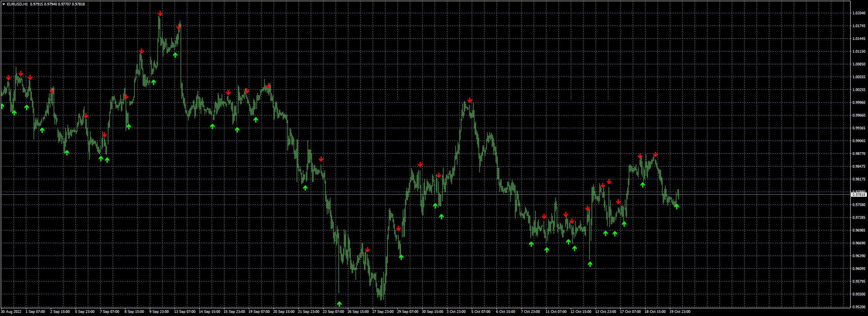
Task: Click price level 0.97285 on the axis
Action: [858, 218]
